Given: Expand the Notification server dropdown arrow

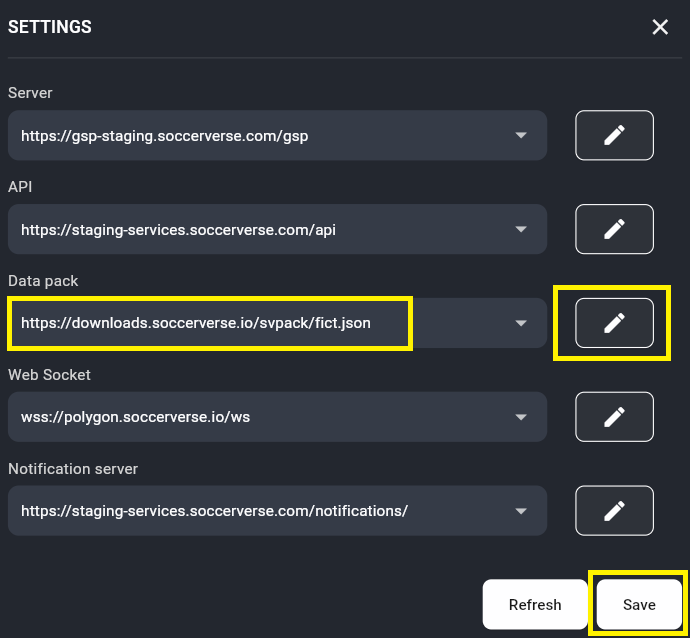Looking at the screenshot, I should point(521,511).
